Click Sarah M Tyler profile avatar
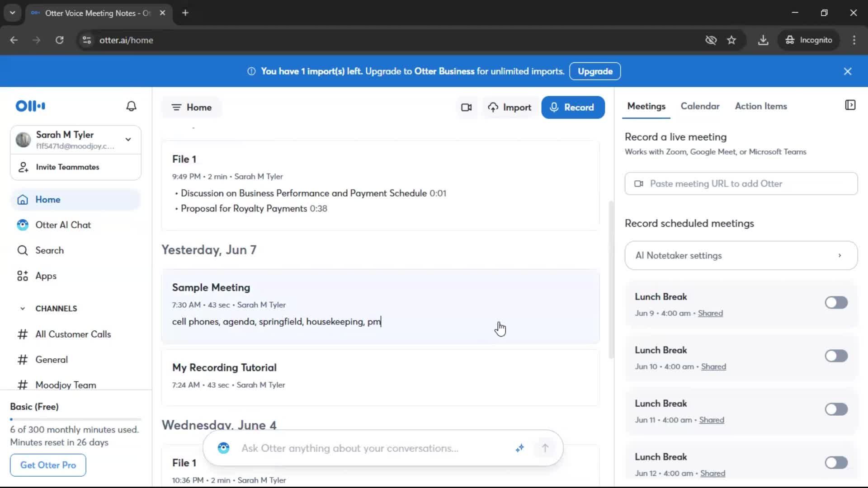 click(x=23, y=140)
